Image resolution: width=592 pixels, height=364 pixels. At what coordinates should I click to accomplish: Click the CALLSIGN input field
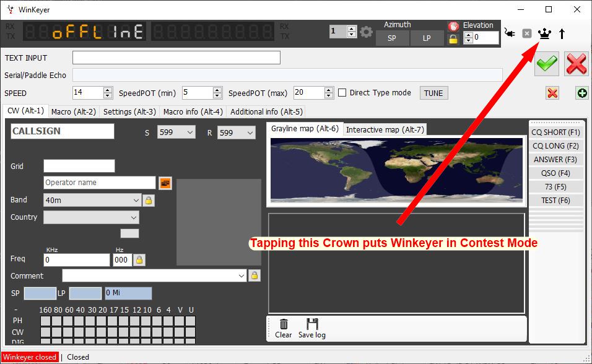[x=63, y=131]
